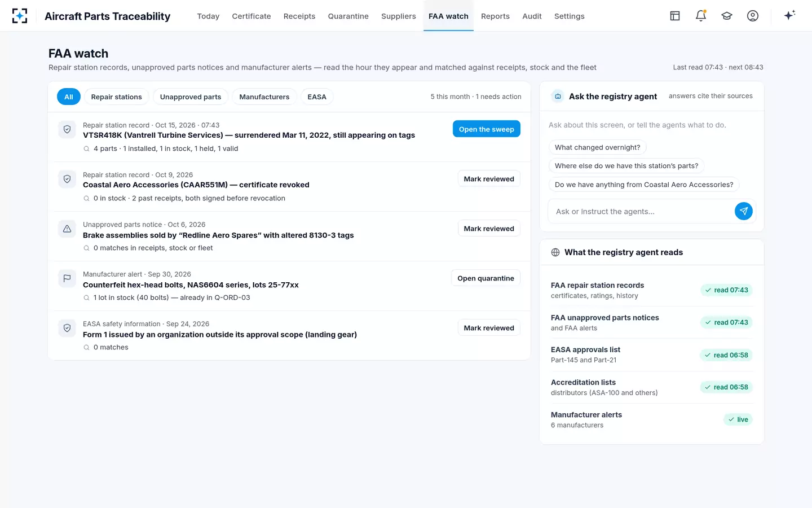Send the message to the registry agent
The height and width of the screenshot is (508, 812).
coord(744,211)
